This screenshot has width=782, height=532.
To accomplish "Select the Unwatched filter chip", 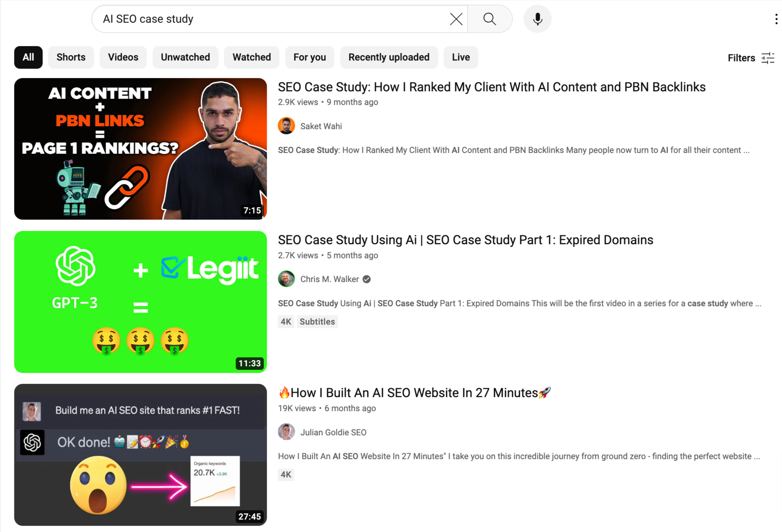I will (185, 57).
